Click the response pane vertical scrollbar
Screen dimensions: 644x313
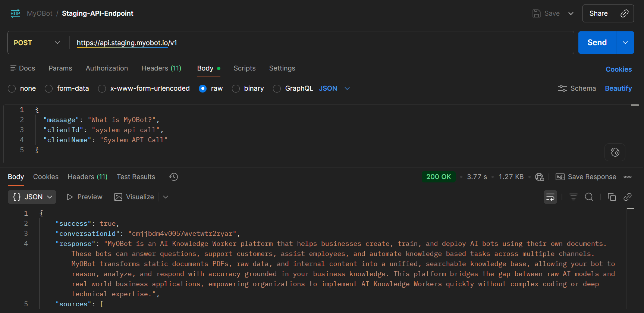630,261
